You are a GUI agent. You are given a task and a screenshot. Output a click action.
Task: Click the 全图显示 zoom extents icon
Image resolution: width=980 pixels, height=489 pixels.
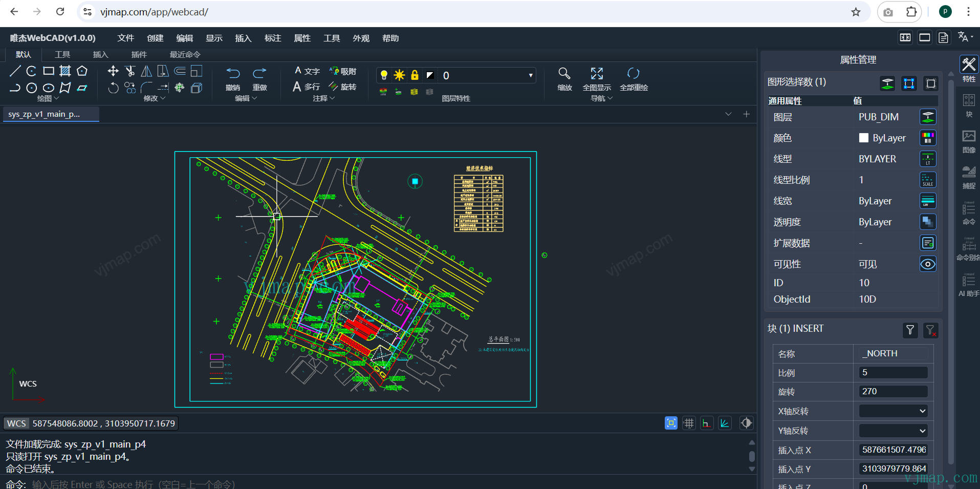click(x=597, y=73)
